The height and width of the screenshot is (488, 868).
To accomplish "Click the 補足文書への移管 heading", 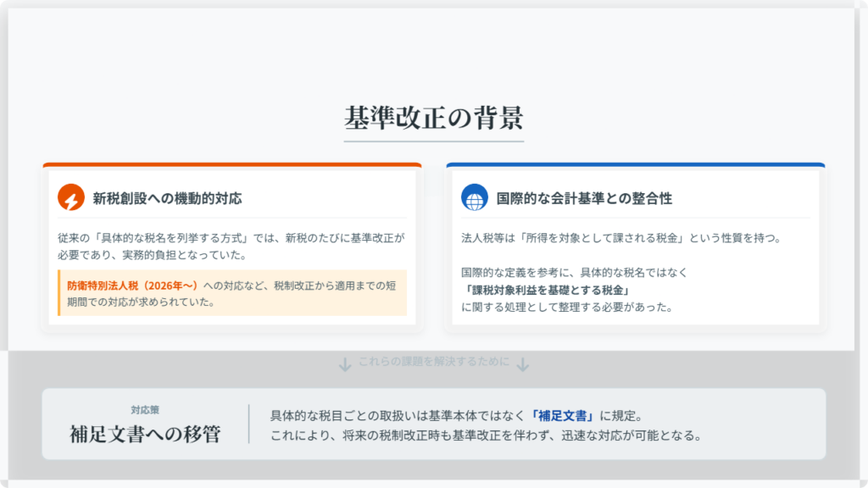I will tap(145, 435).
